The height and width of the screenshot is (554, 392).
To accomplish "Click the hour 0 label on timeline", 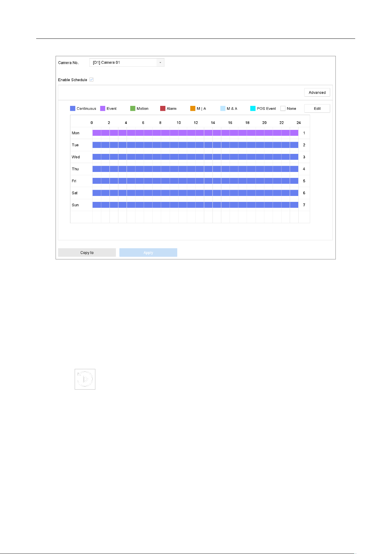I will [92, 123].
